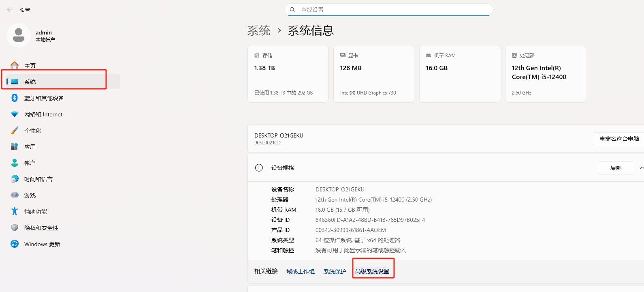Click the 产品 ID value 00342-30999-61861-AAOEM

pos(351,230)
